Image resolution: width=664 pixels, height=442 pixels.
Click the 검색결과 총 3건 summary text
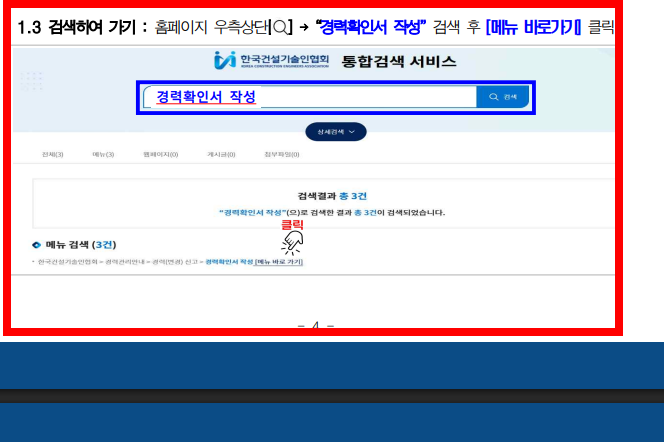coord(332,196)
